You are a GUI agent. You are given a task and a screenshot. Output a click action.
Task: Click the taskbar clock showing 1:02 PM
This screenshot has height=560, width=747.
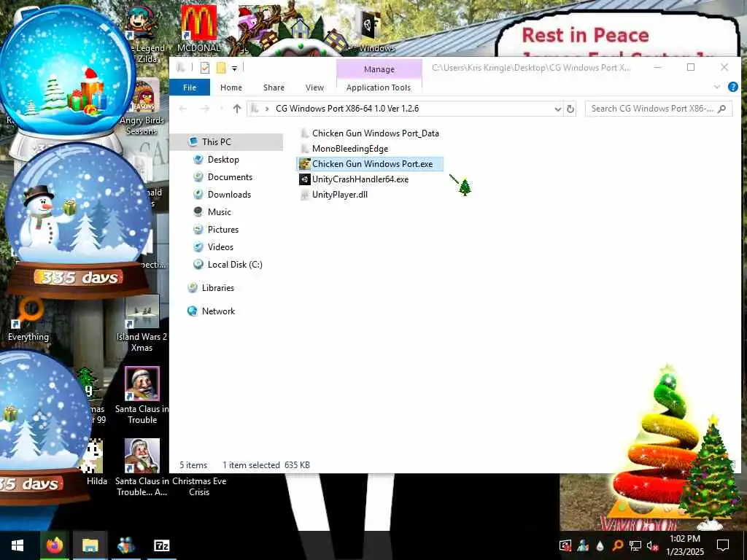685,545
